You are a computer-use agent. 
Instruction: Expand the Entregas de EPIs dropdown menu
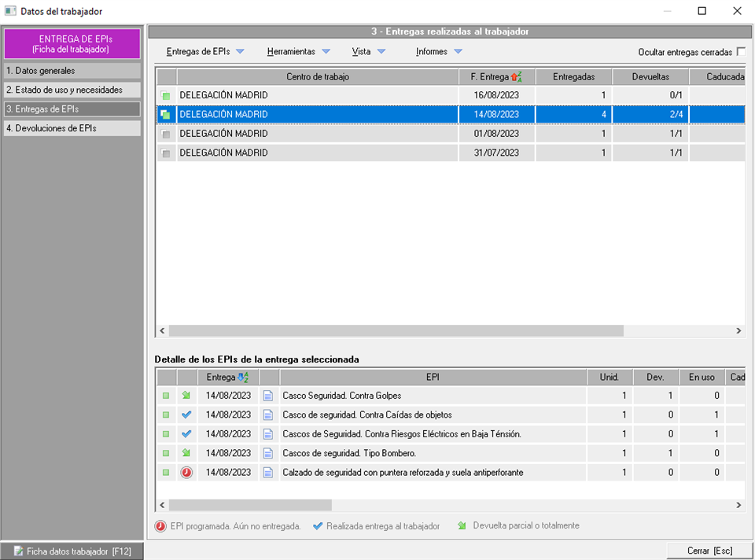pyautogui.click(x=205, y=52)
